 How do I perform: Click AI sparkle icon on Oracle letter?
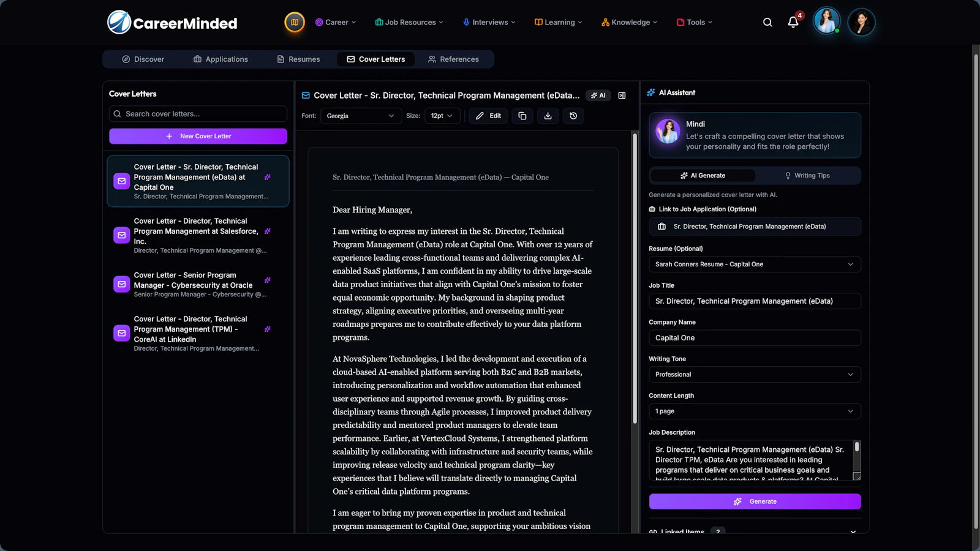click(268, 280)
